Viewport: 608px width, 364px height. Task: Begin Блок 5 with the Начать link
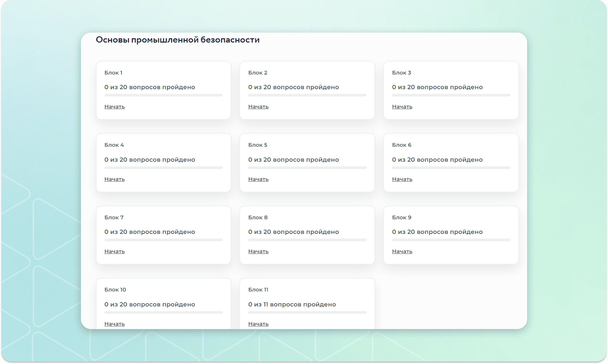(258, 179)
